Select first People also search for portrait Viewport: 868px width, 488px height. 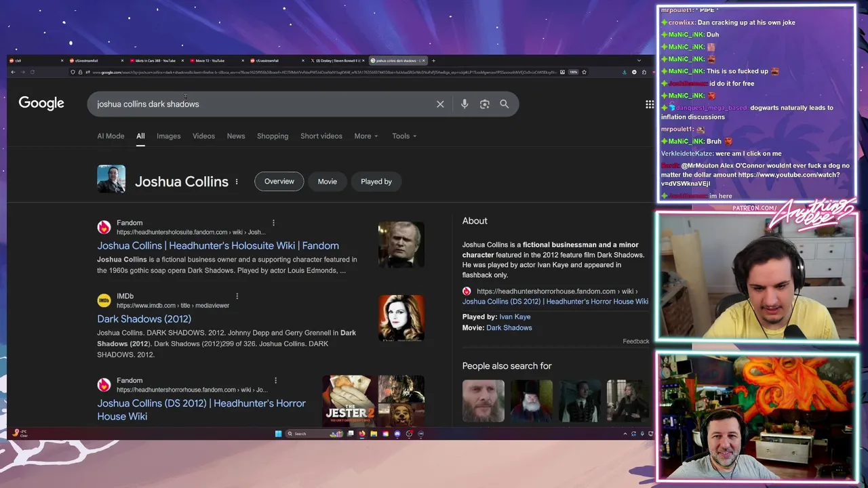coord(484,401)
